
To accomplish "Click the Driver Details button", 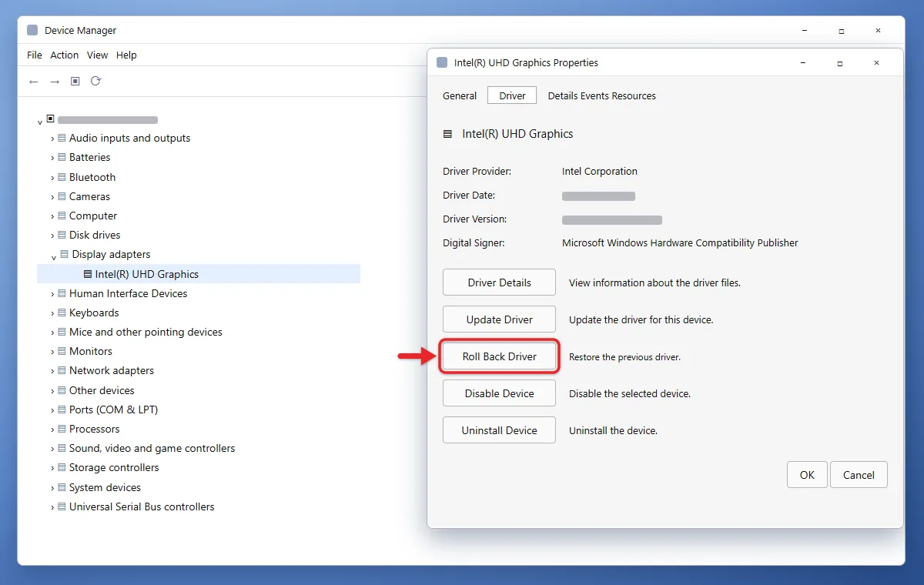I will click(499, 282).
